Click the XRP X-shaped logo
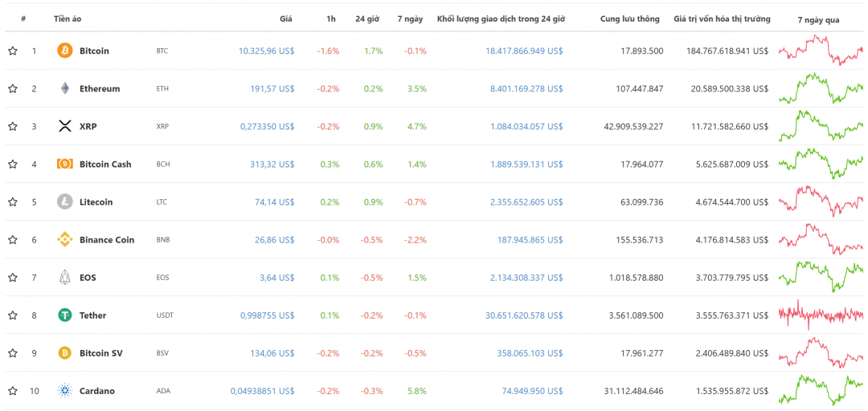The height and width of the screenshot is (411, 868). tap(65, 126)
